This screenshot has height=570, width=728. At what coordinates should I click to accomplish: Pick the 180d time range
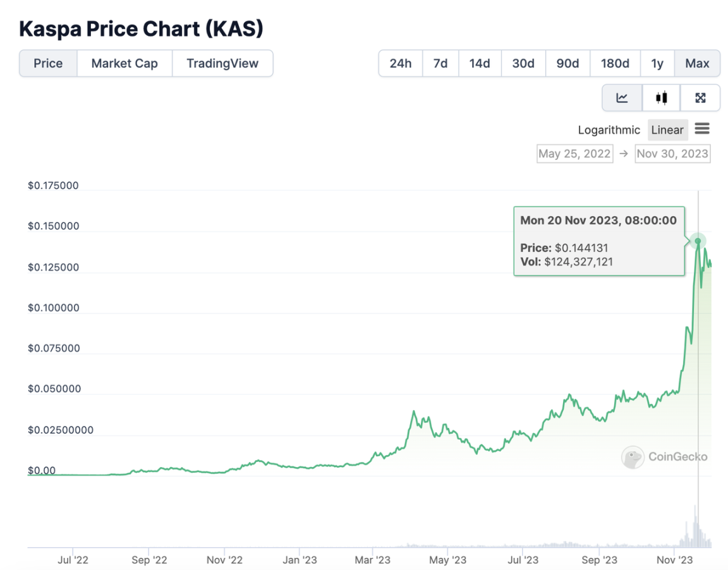(x=615, y=63)
